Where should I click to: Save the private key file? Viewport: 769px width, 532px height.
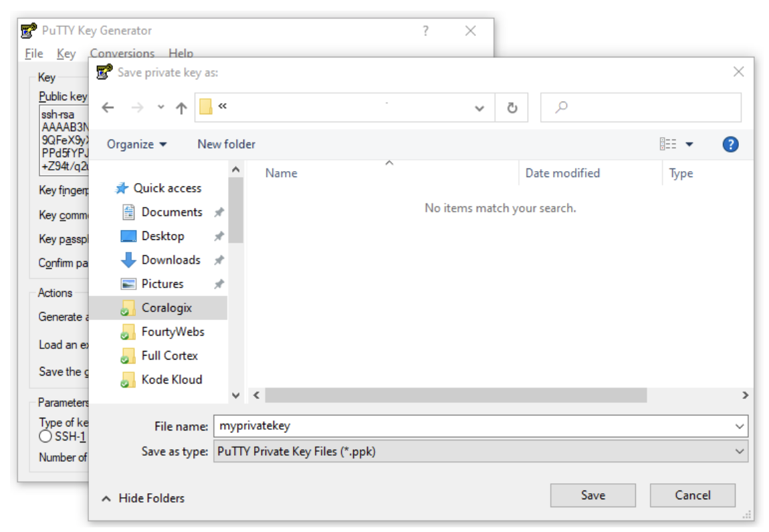(x=593, y=495)
